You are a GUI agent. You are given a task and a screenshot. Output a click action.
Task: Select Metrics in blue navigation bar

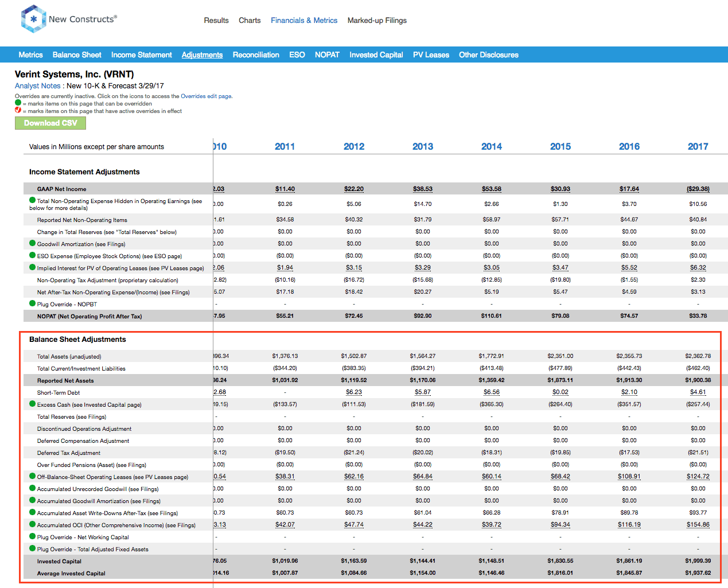[30, 54]
